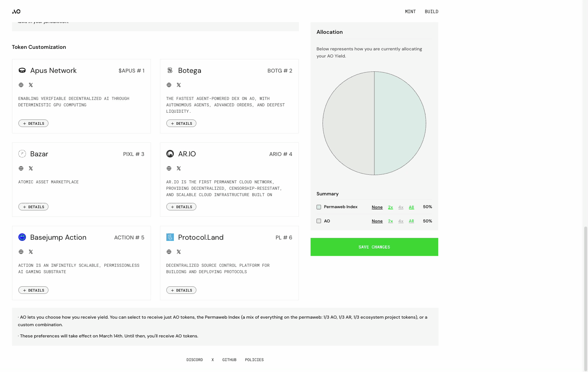Click the ARIO # 4 ticker label

280,154
